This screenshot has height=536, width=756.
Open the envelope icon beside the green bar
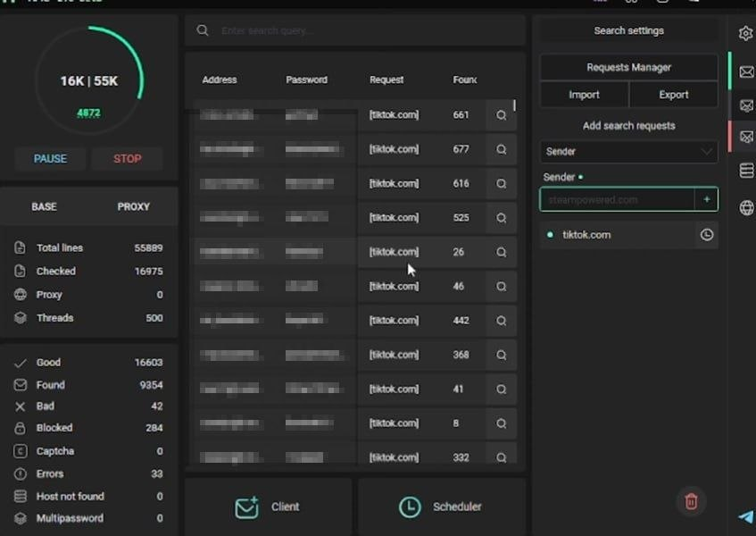tap(746, 71)
